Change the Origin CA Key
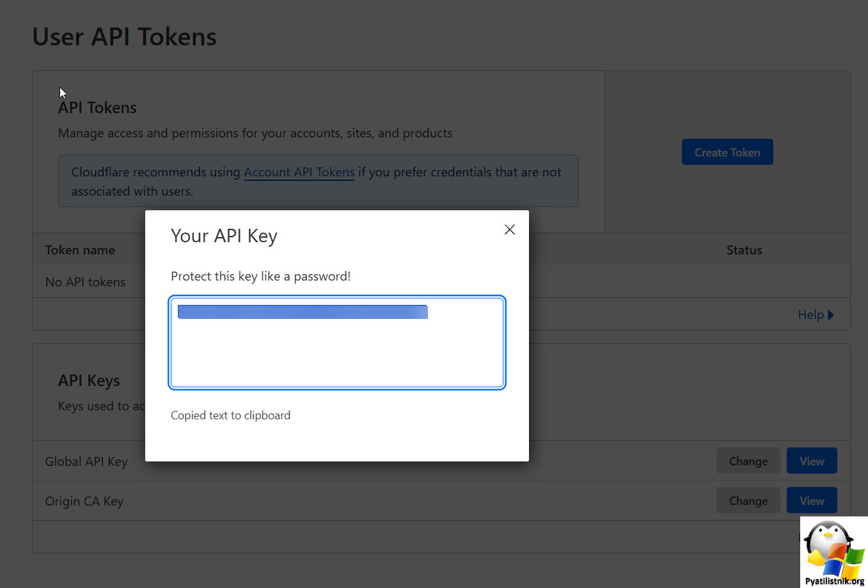868x588 pixels. pyautogui.click(x=748, y=500)
